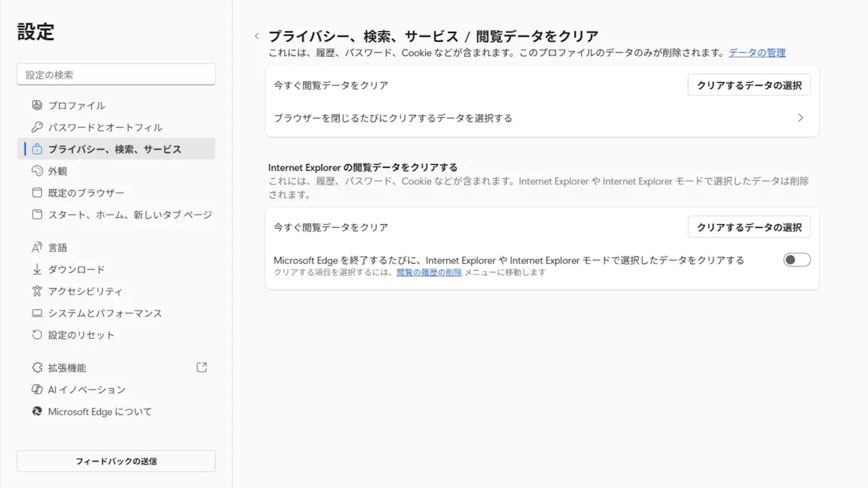Open extensions via external link icon

pos(201,367)
